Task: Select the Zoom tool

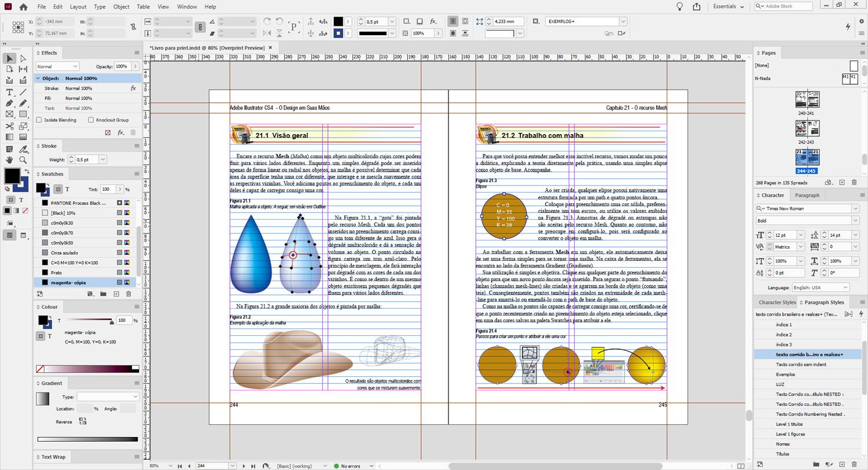Action: click(x=23, y=160)
